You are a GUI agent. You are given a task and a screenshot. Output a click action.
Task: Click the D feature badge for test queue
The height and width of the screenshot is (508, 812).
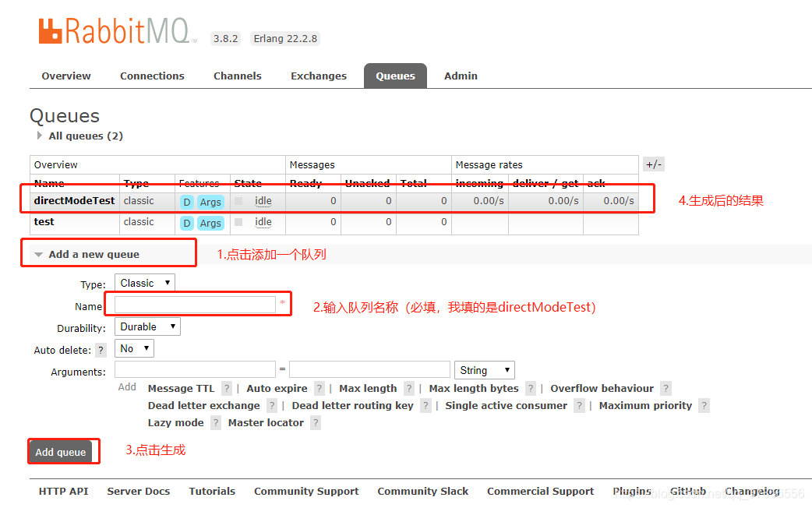coord(187,223)
